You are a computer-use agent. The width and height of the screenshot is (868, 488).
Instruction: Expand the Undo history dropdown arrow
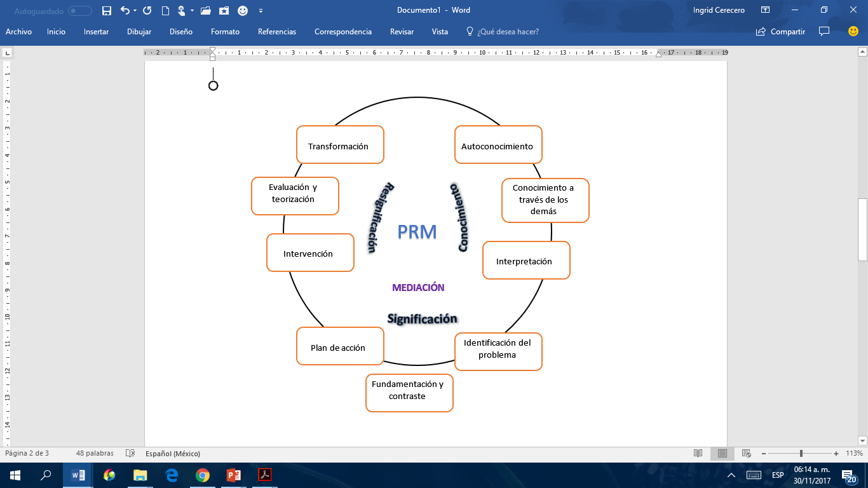[x=135, y=11]
